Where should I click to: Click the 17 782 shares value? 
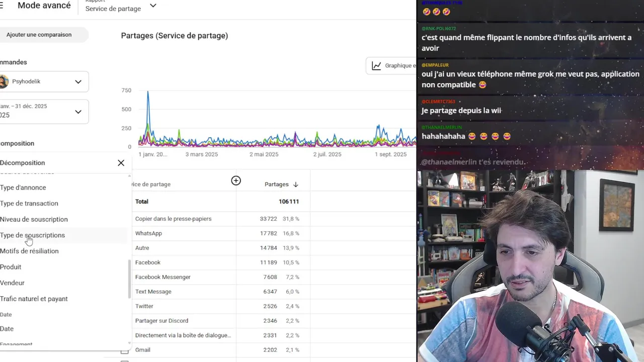pos(269,233)
